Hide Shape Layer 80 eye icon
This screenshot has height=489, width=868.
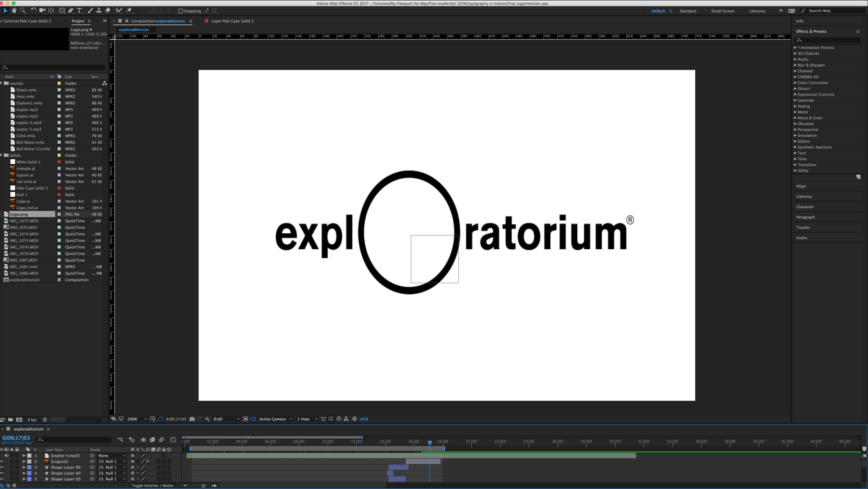(x=2, y=473)
